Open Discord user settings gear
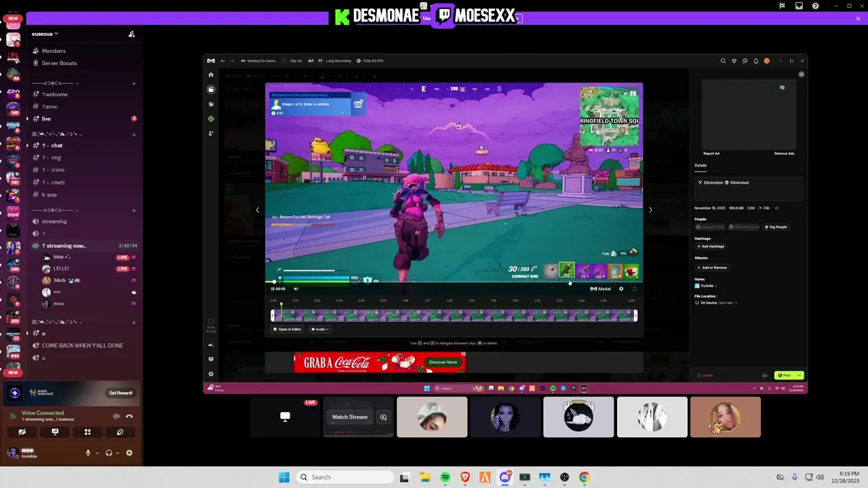 click(x=129, y=453)
